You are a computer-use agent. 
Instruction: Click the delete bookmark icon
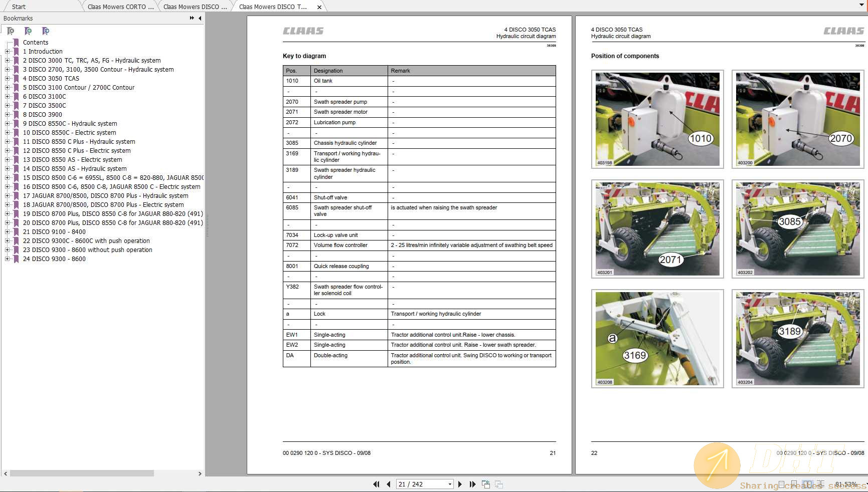click(11, 31)
